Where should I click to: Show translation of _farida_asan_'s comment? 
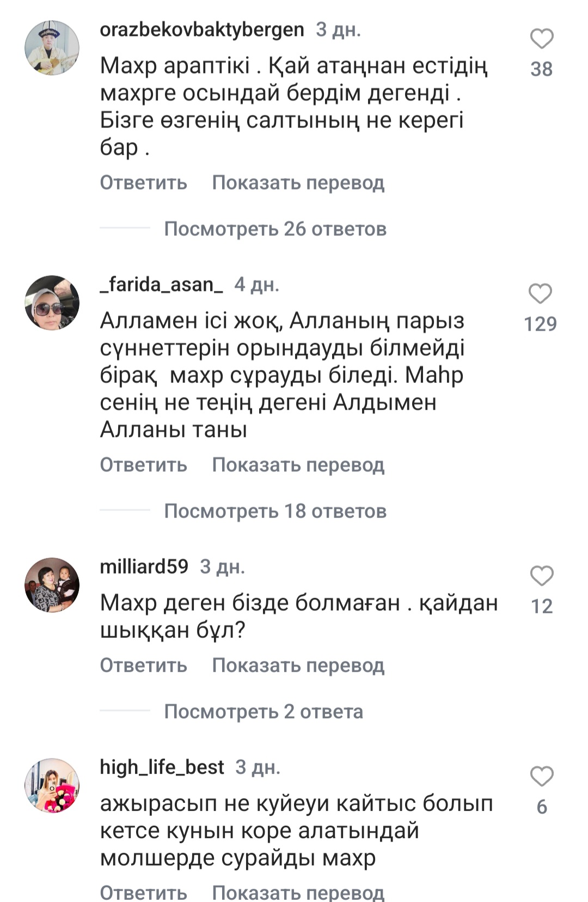pos(298,465)
